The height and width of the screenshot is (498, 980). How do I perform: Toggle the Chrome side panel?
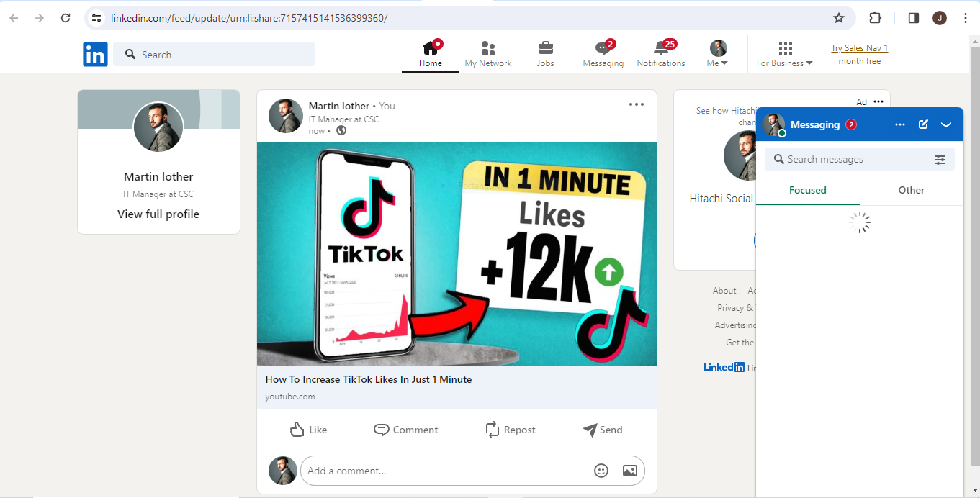pyautogui.click(x=913, y=18)
